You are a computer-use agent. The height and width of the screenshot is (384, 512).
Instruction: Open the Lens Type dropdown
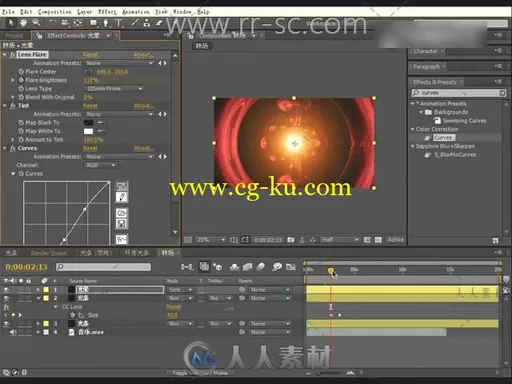[x=114, y=89]
